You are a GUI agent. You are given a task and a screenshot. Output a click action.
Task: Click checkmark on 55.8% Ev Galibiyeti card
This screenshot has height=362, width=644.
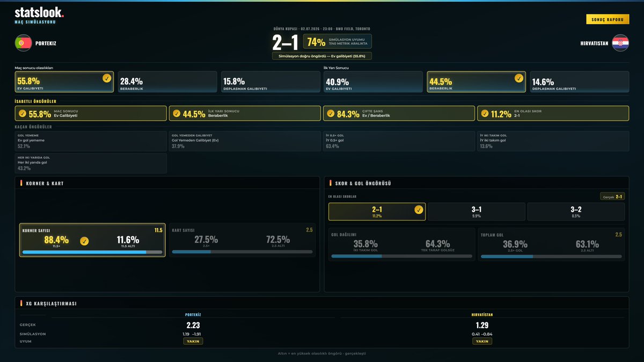point(107,78)
